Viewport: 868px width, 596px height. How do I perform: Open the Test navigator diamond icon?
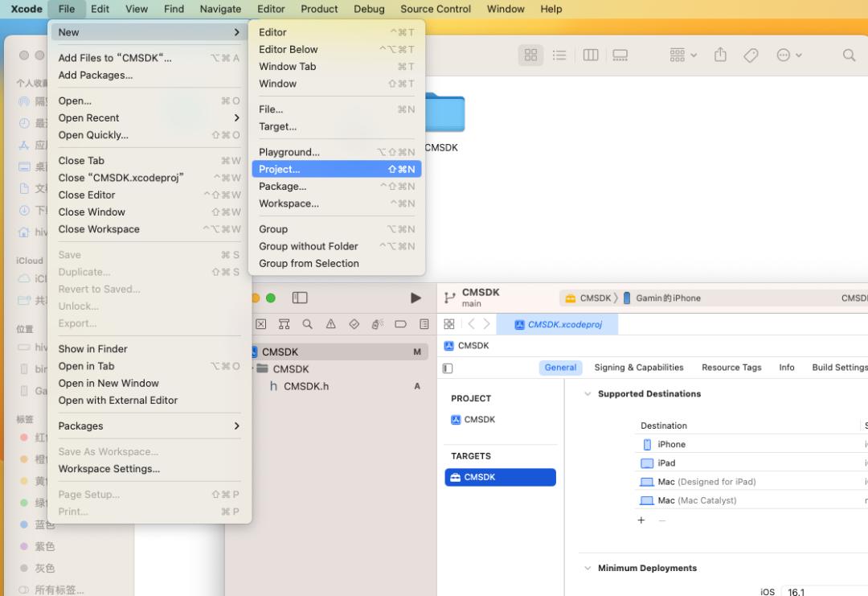click(354, 324)
